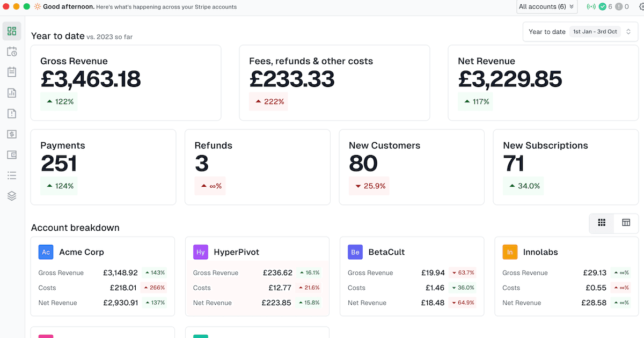Click the Innolabs orange avatar badge
Screen dimensions: 644x338
(510, 252)
